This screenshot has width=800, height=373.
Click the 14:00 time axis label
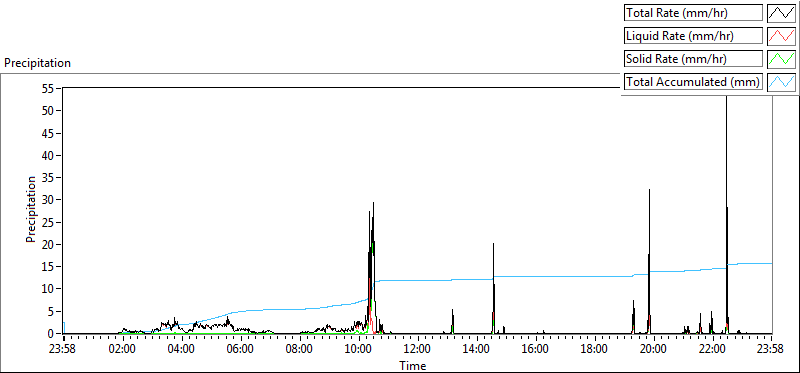pos(477,350)
